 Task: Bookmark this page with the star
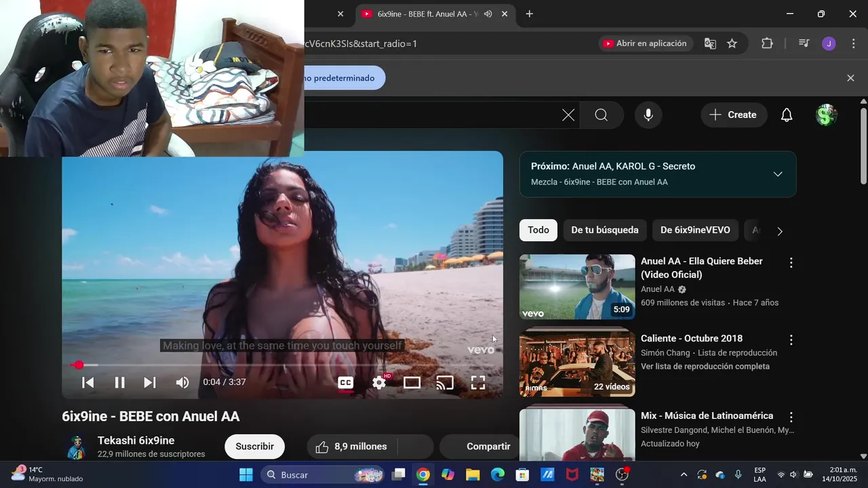732,43
